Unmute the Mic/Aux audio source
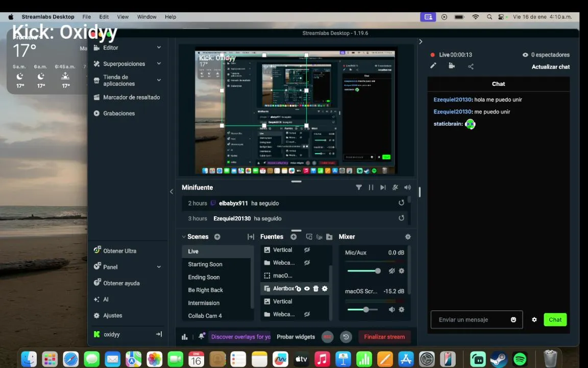 (392, 271)
